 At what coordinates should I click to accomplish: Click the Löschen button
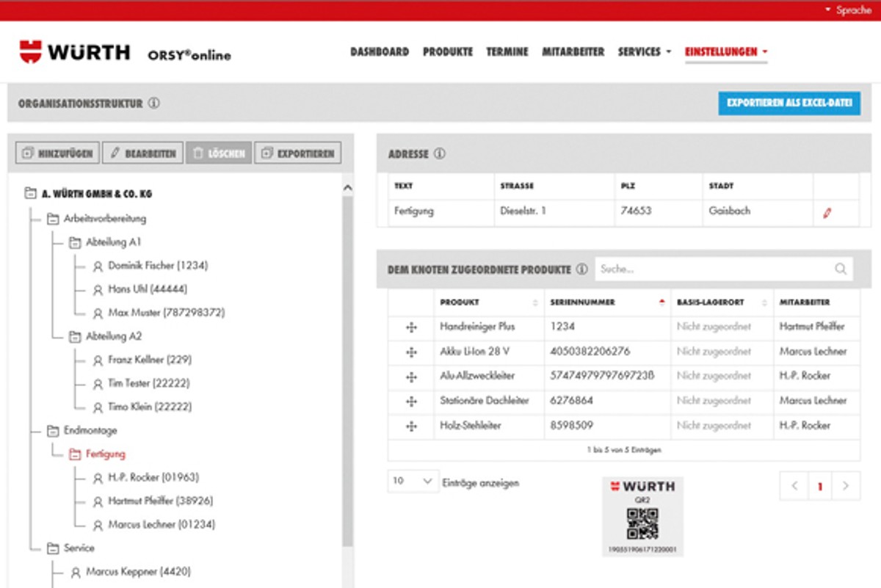[219, 153]
